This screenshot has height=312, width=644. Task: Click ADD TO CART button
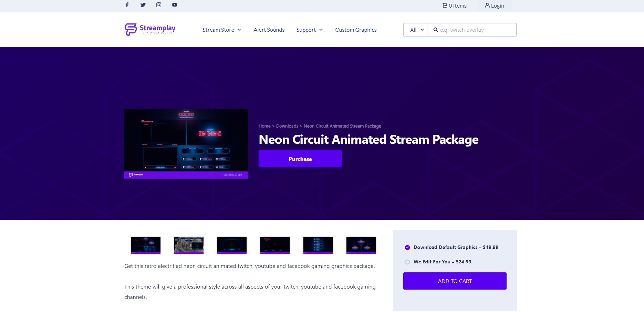click(455, 281)
